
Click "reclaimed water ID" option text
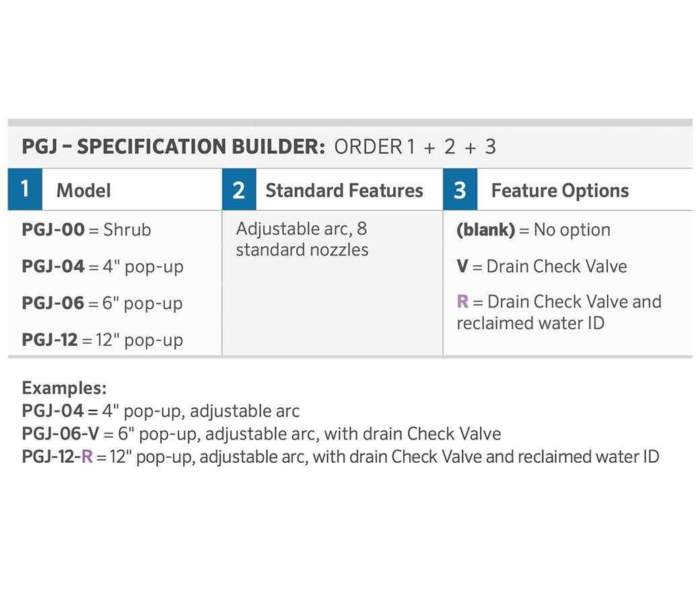pyautogui.click(x=530, y=323)
